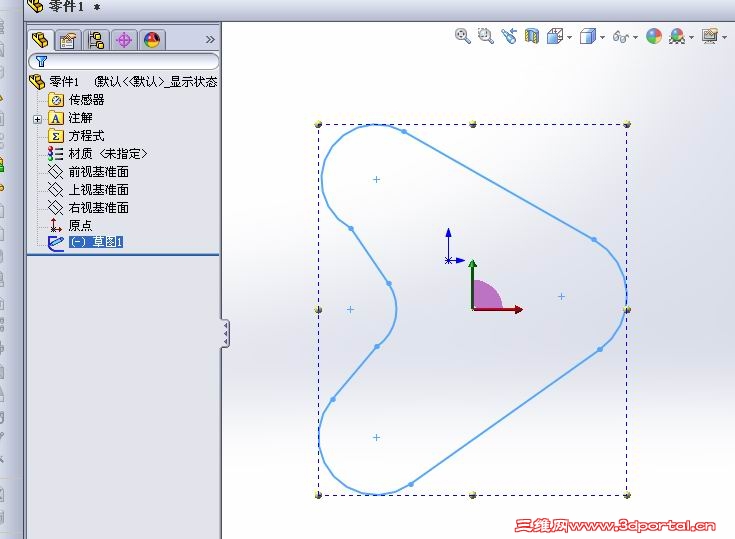Select the inner notch arc center point
The height and width of the screenshot is (539, 735).
[351, 309]
